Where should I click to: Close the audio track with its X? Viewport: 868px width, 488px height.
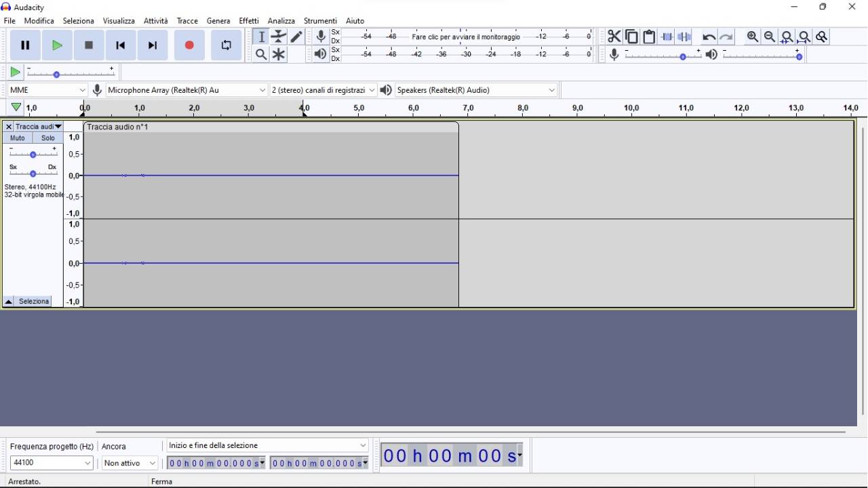click(x=7, y=127)
